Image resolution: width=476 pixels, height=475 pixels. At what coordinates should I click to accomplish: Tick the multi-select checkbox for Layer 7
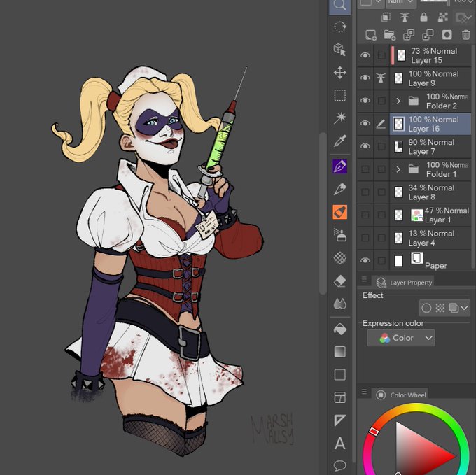381,146
